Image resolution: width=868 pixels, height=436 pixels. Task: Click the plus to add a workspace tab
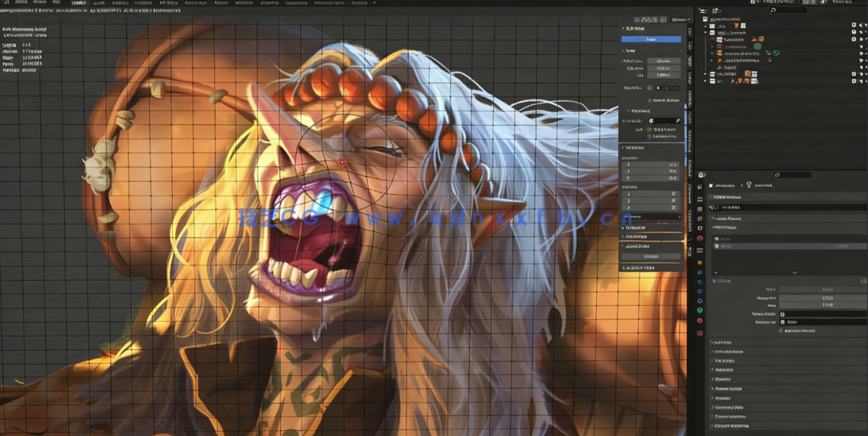point(375,3)
